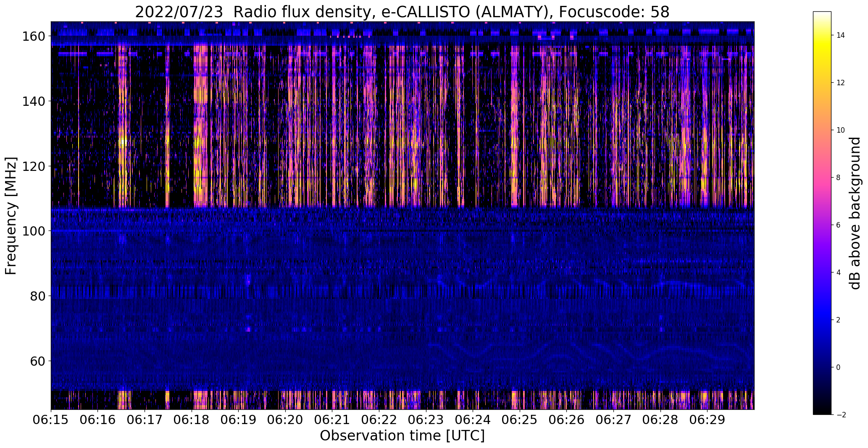Screen dimensions: 868x448
Task: Click the 12 colorbar tick label
Action: (x=841, y=83)
